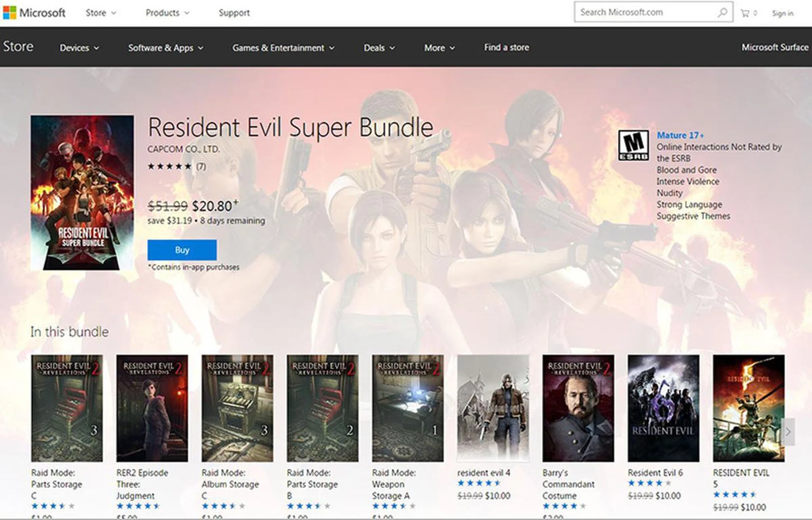Click Find a store link
The height and width of the screenshot is (520, 812).
click(x=506, y=47)
